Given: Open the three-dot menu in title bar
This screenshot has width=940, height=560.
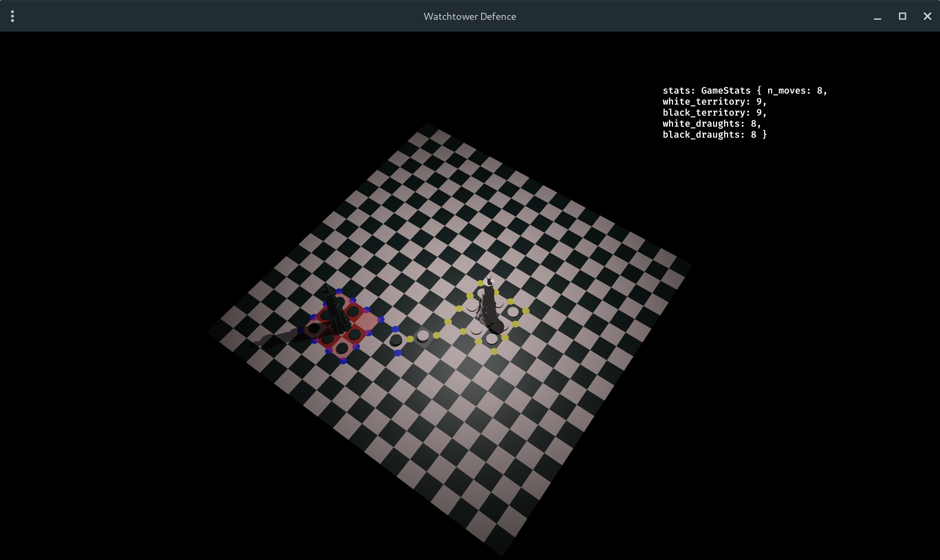Looking at the screenshot, I should click(12, 16).
